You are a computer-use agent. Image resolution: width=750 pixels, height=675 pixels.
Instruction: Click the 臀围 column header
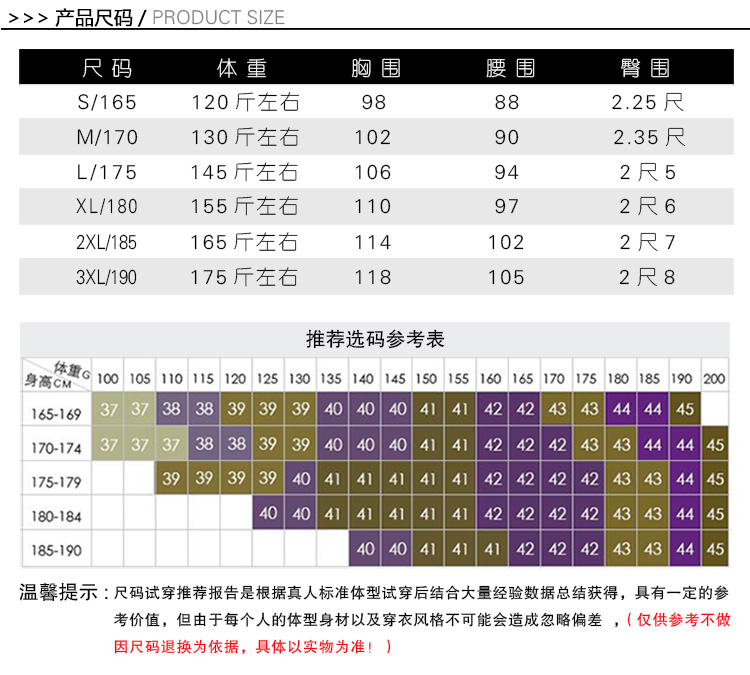645,68
